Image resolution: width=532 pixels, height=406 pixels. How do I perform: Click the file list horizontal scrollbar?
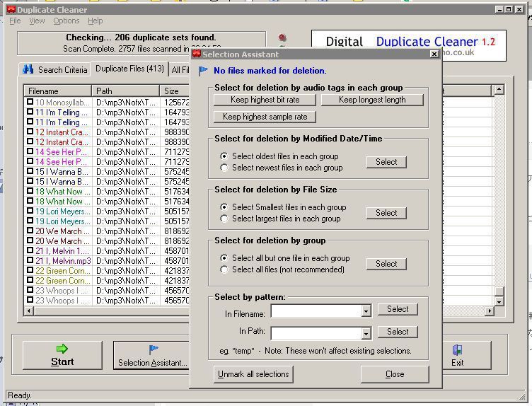pos(106,311)
